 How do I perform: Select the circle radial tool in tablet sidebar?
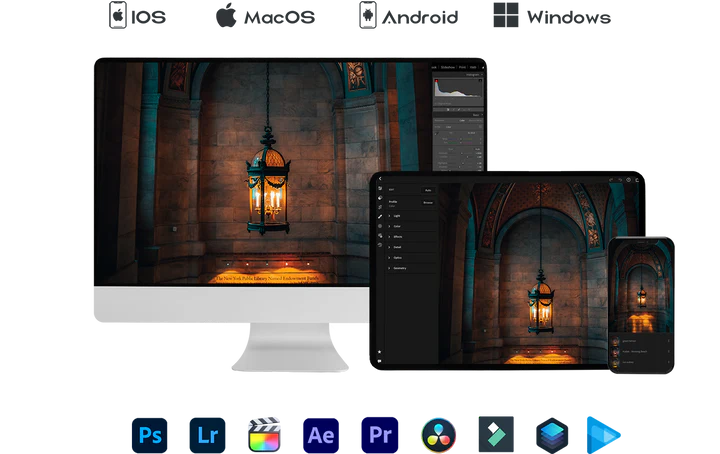[x=380, y=226]
